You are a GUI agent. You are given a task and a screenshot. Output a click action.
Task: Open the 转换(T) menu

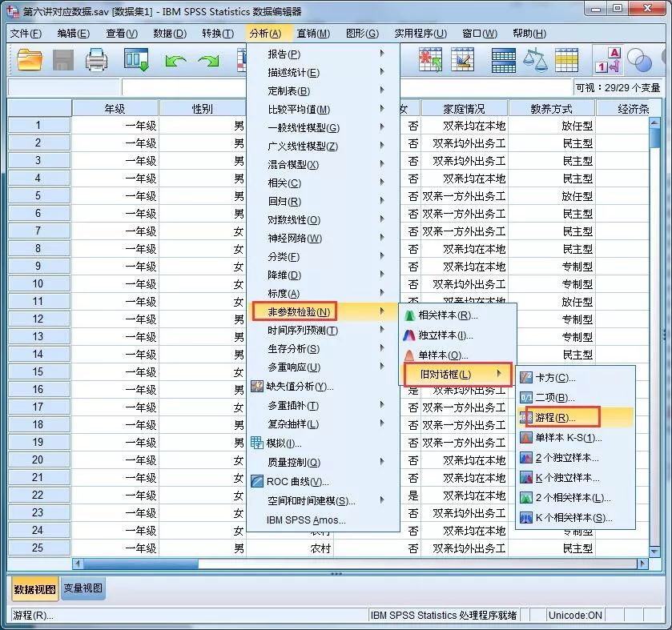pyautogui.click(x=218, y=34)
